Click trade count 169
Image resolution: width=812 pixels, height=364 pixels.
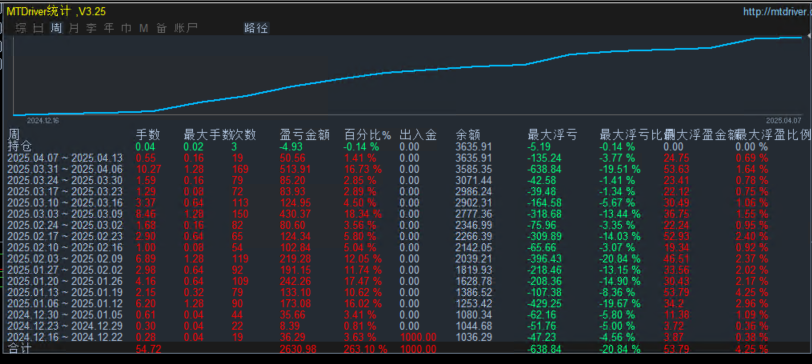pos(240,169)
